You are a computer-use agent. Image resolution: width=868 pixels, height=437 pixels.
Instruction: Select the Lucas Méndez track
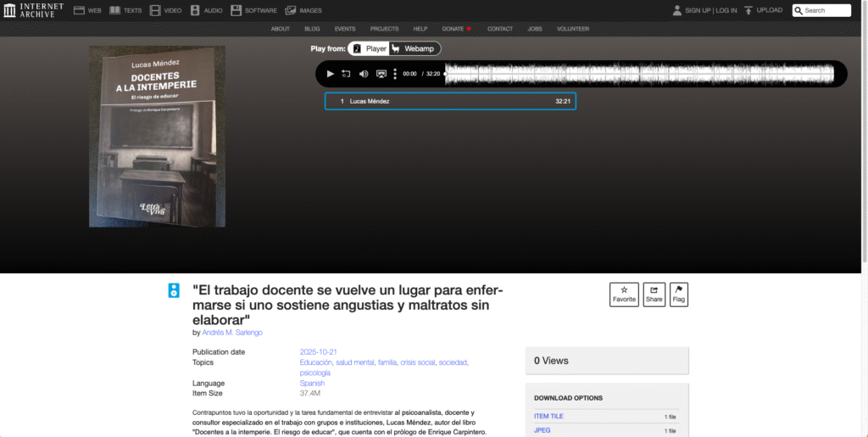tap(450, 101)
